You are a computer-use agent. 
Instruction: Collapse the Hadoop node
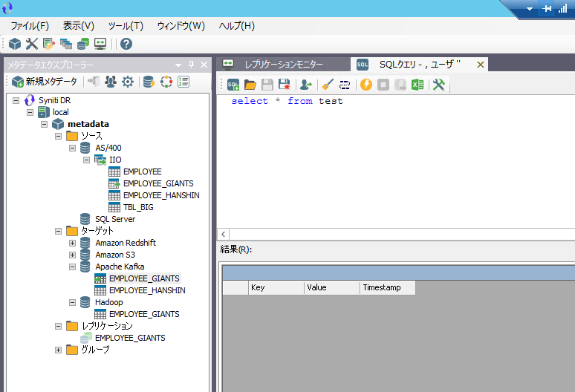72,303
